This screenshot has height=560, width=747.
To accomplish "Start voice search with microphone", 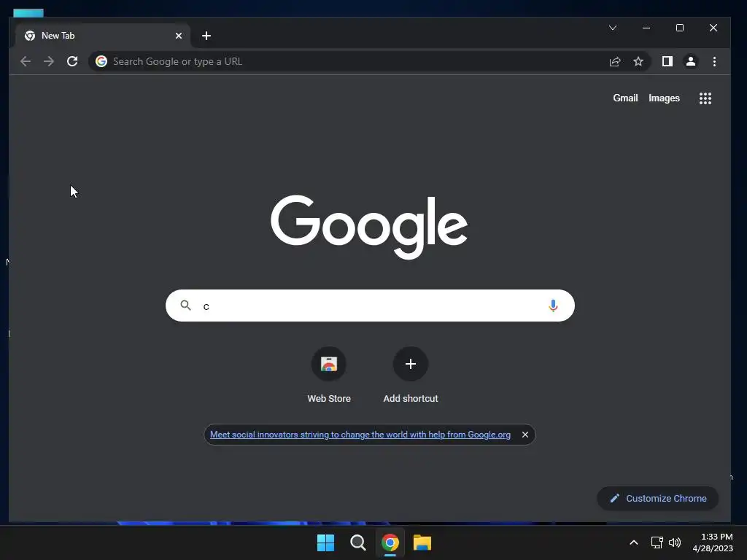I will (x=553, y=306).
